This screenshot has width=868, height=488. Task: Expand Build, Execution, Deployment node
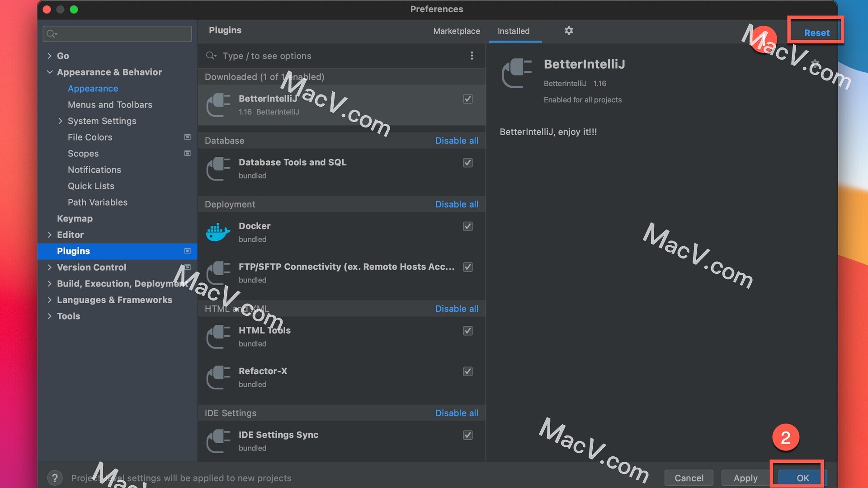point(49,283)
